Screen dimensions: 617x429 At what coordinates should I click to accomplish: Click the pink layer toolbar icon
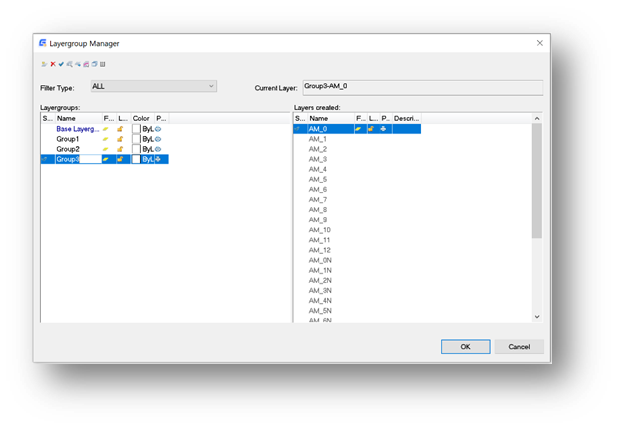86,64
